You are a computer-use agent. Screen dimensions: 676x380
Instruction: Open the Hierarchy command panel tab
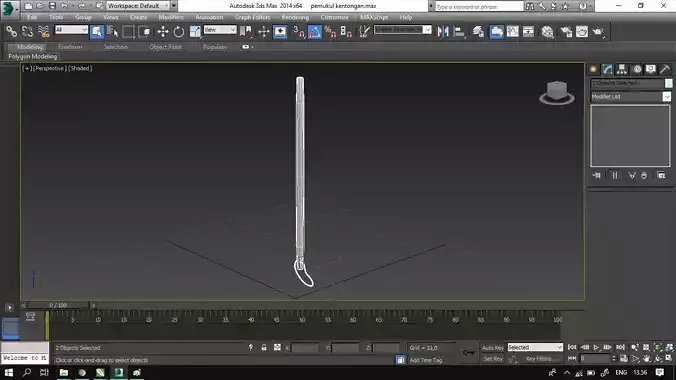[622, 69]
